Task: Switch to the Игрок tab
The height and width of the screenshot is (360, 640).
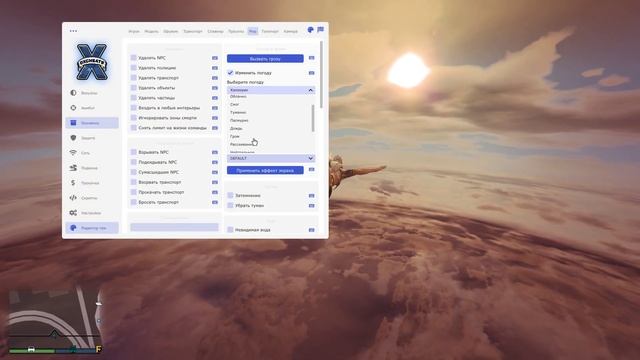Action: tap(134, 31)
